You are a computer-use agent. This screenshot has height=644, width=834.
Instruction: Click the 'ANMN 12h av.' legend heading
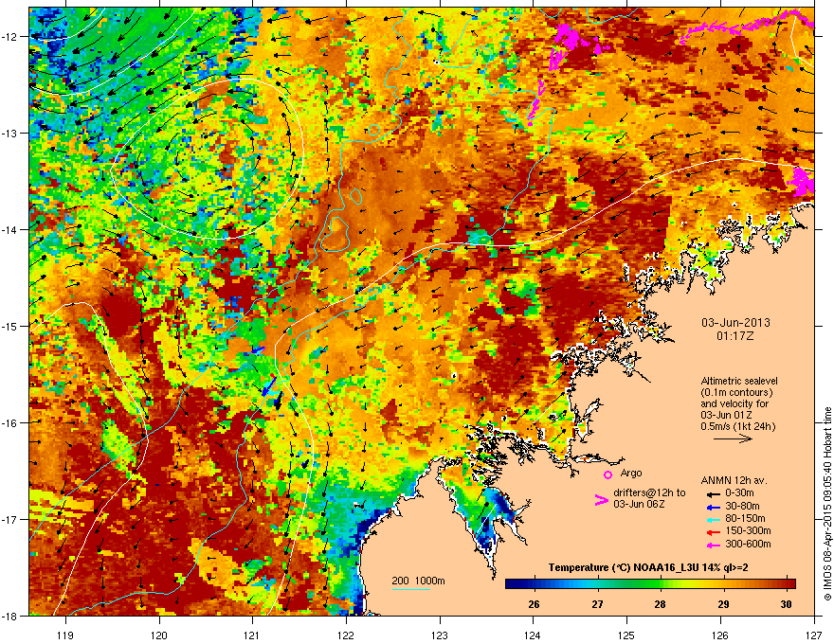pos(734,481)
